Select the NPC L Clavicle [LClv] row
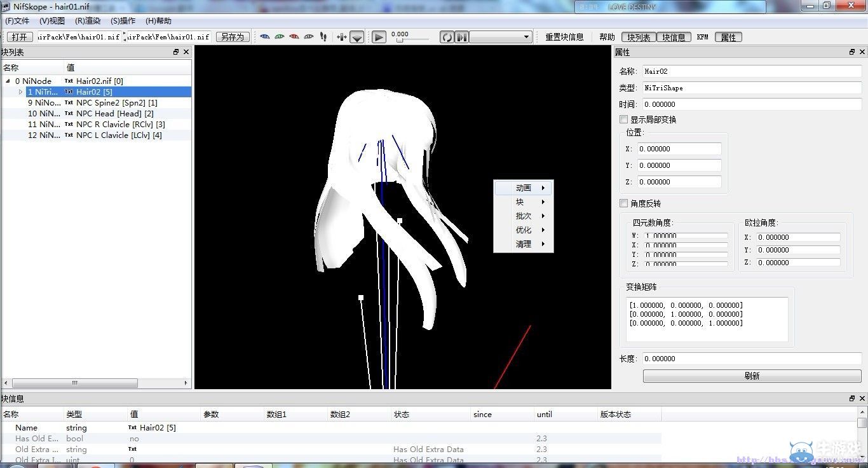Viewport: 868px width, 468px height. coord(96,135)
